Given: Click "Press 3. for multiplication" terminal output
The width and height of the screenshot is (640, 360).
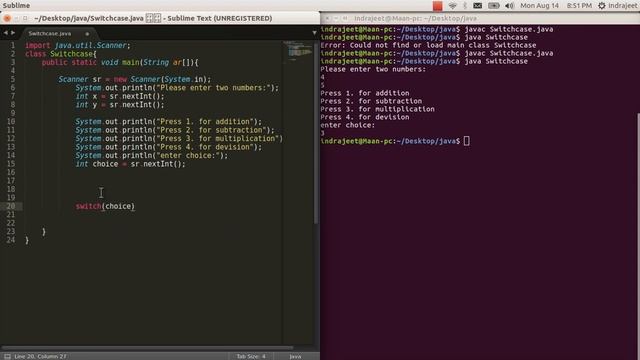Looking at the screenshot, I should tap(378, 109).
